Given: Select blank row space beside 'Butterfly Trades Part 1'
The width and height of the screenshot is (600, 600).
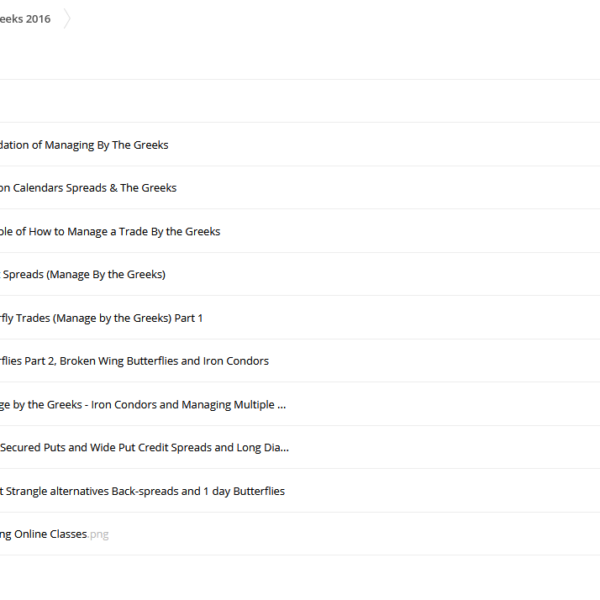Looking at the screenshot, I should [x=402, y=318].
